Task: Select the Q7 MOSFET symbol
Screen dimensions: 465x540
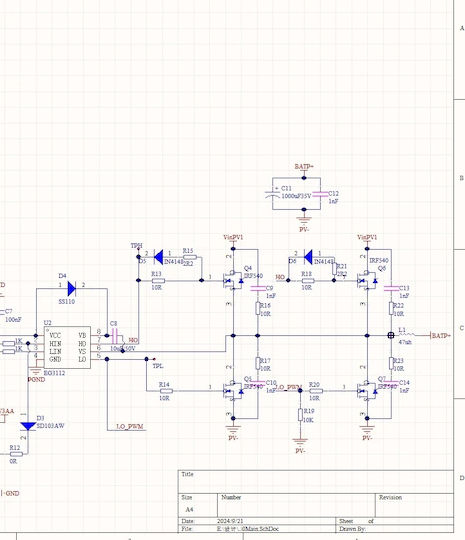Action: coord(368,391)
